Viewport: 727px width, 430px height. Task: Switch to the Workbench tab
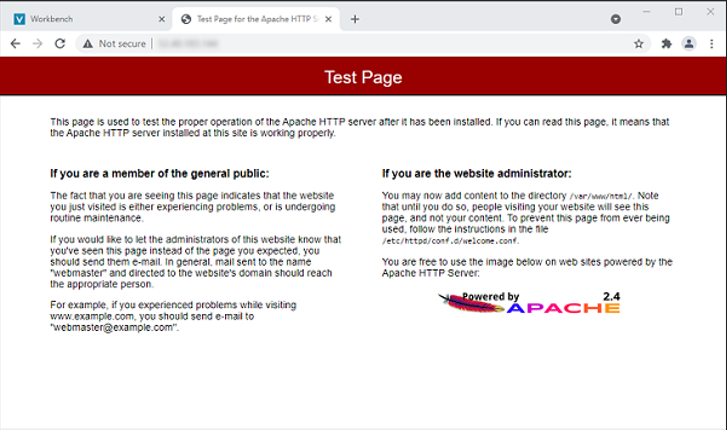coord(87,19)
